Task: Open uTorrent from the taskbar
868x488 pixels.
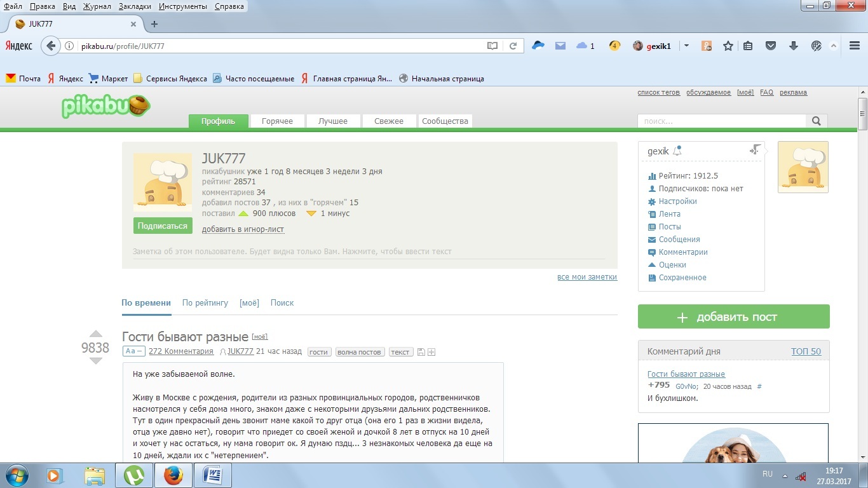Action: 134,475
